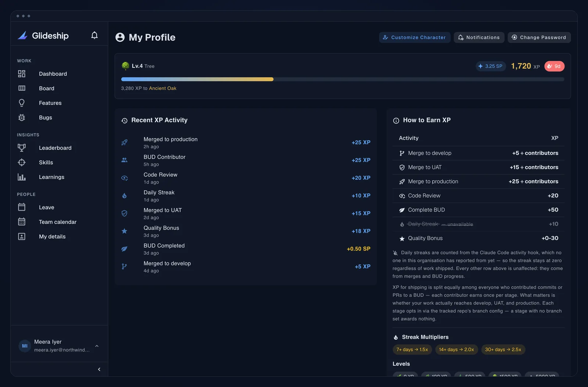Click the '1,720 XP' total value
This screenshot has height=387, width=588.
[525, 66]
